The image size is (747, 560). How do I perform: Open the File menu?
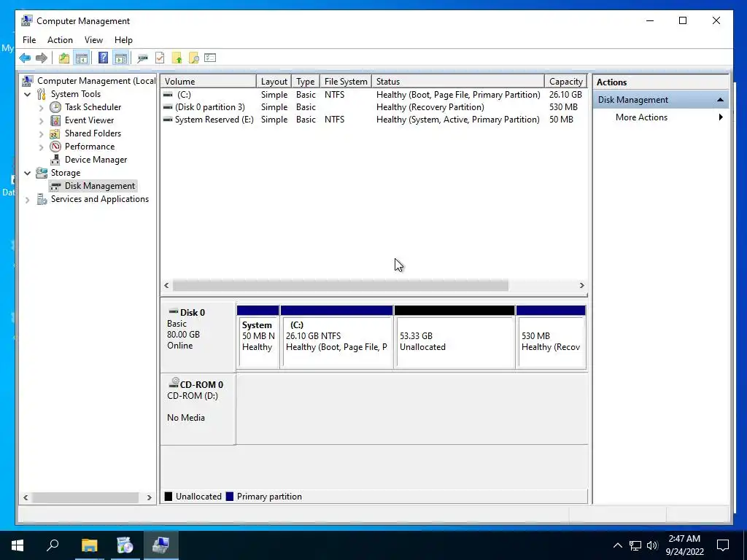pyautogui.click(x=29, y=40)
